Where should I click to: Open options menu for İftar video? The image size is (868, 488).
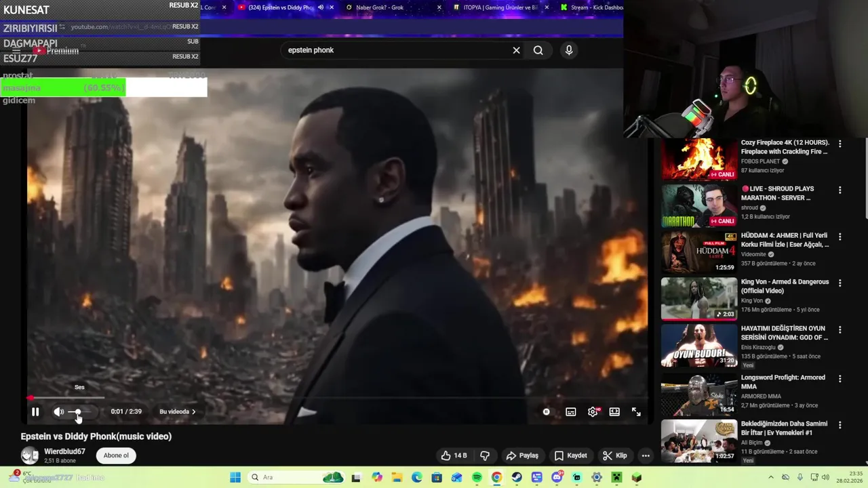(840, 425)
